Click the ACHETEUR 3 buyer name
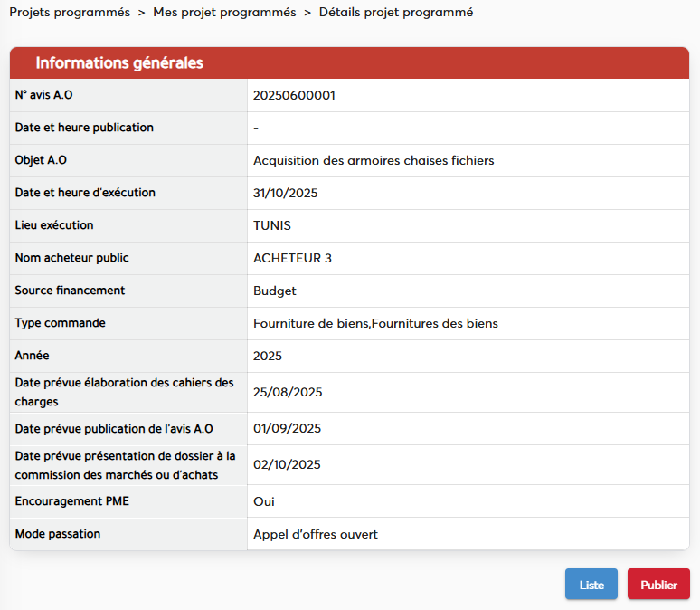 (x=292, y=258)
